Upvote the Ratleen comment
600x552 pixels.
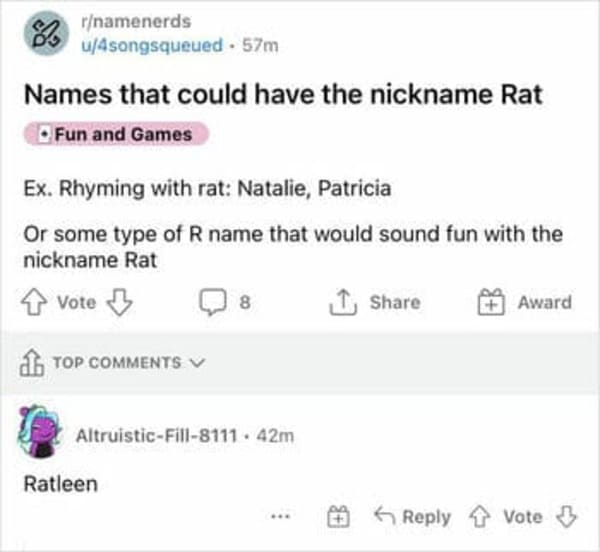(x=479, y=517)
